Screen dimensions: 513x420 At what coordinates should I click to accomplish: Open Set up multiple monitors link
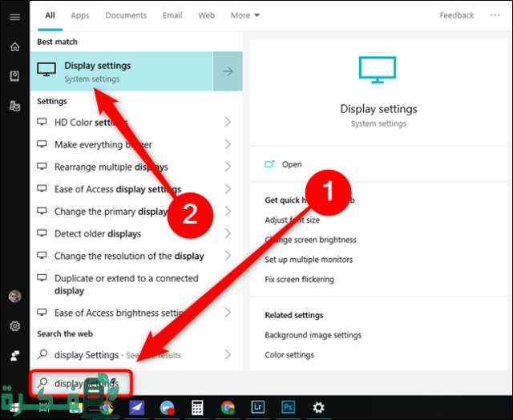[x=309, y=260]
